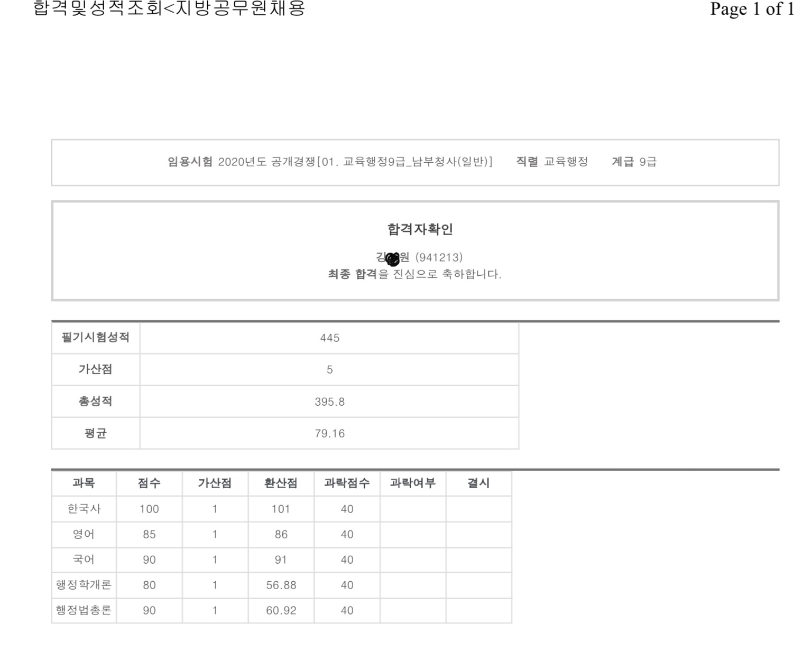Screen dimensions: 812x671
Task: Click the 행정법총론 converted score 60.92
Action: click(281, 611)
